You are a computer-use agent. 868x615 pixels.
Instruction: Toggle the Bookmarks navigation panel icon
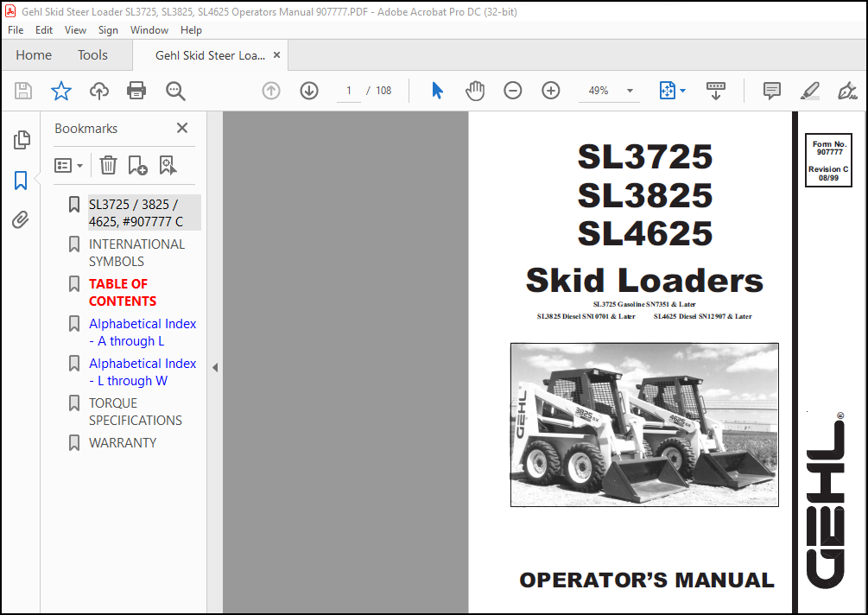pos(21,181)
